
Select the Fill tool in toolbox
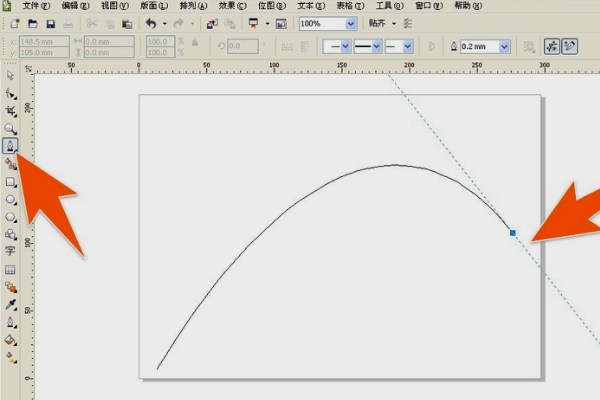tap(11, 339)
